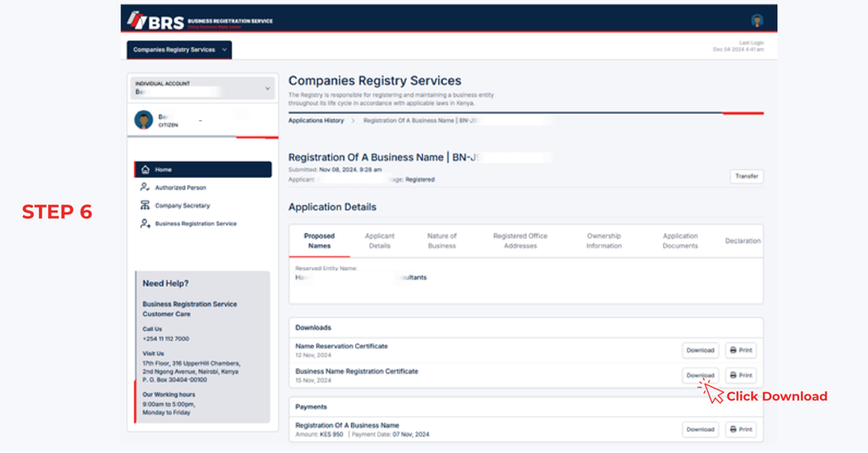Switch to the Nature of Business tab

[442, 240]
